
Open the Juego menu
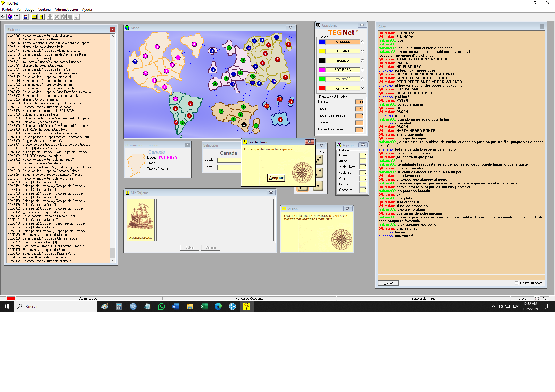pos(29,10)
